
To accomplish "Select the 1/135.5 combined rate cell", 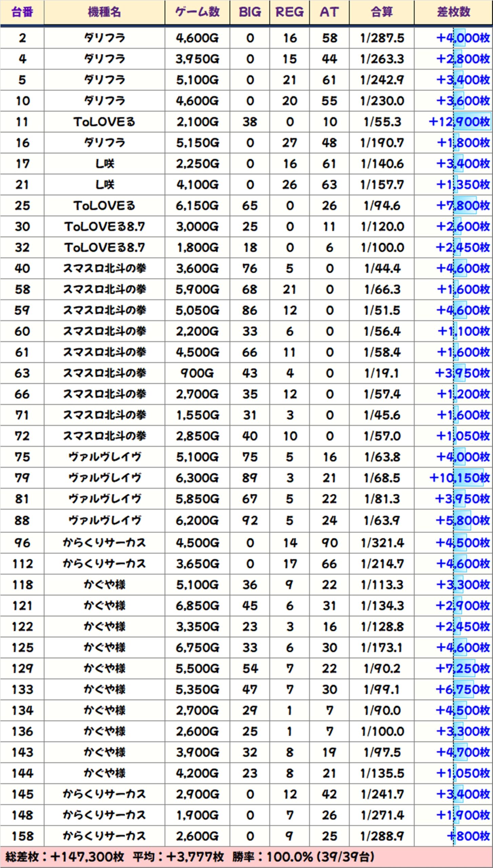I will (382, 773).
